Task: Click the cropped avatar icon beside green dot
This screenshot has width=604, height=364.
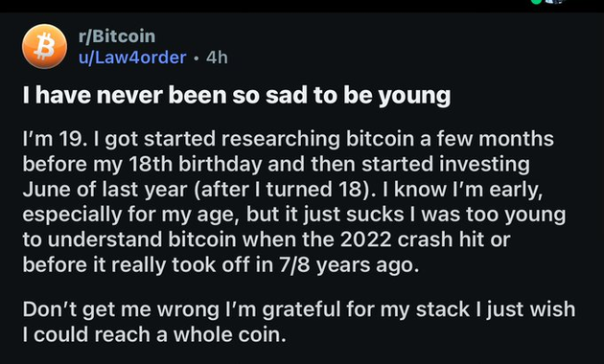Action: coord(554,2)
